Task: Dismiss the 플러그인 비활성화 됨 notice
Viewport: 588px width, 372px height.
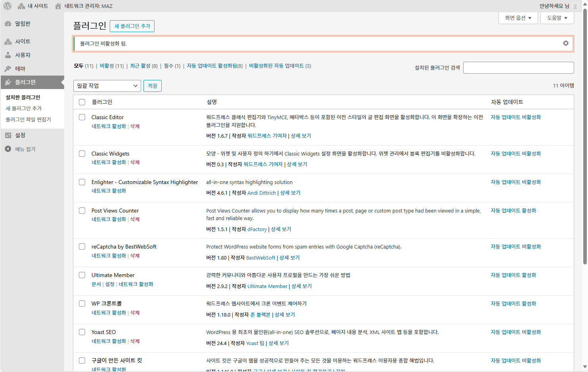Action: (x=566, y=43)
